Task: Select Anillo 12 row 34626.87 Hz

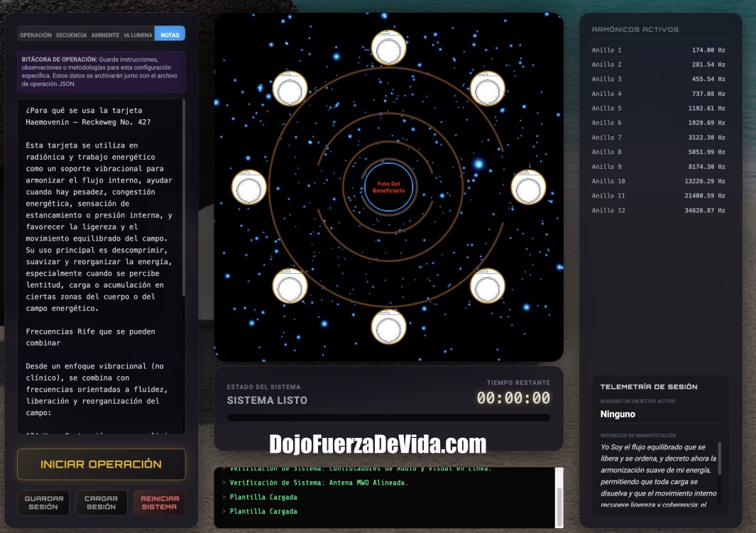Action: point(659,211)
